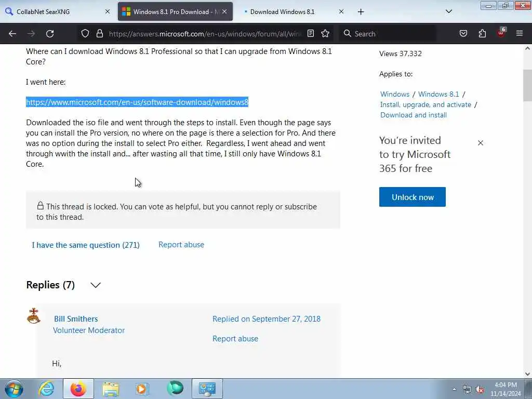This screenshot has height=399, width=532.
Task: Focus the browser Search box
Action: [388, 34]
